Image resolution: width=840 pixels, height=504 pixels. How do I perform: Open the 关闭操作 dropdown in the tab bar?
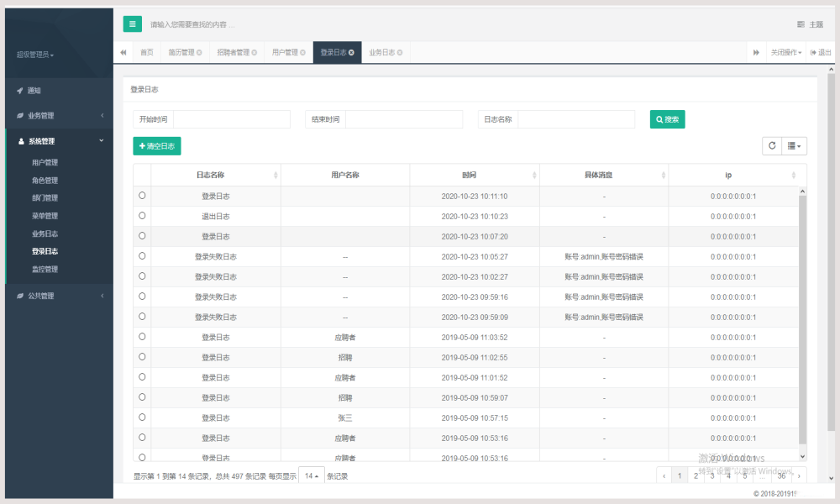[786, 52]
